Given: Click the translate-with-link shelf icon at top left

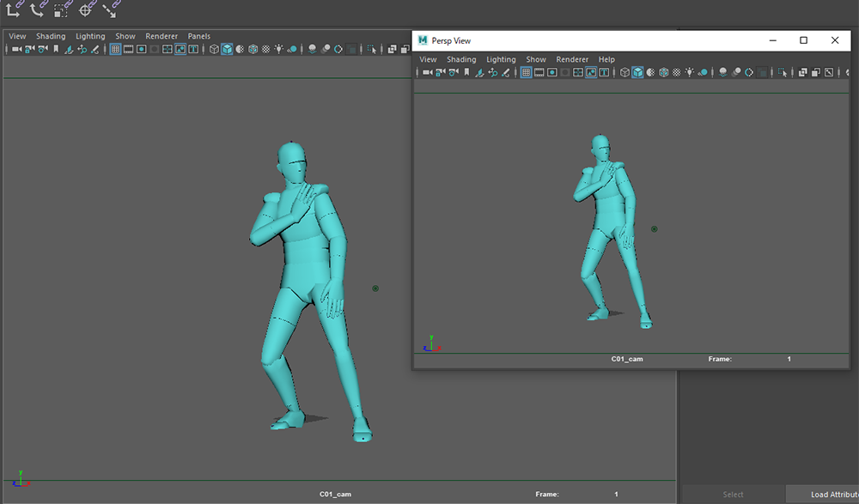Looking at the screenshot, I should coord(15,9).
